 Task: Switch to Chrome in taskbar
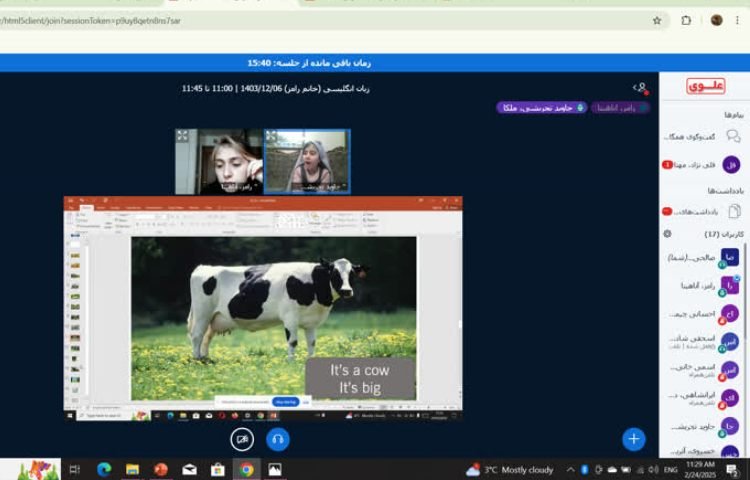click(x=246, y=470)
